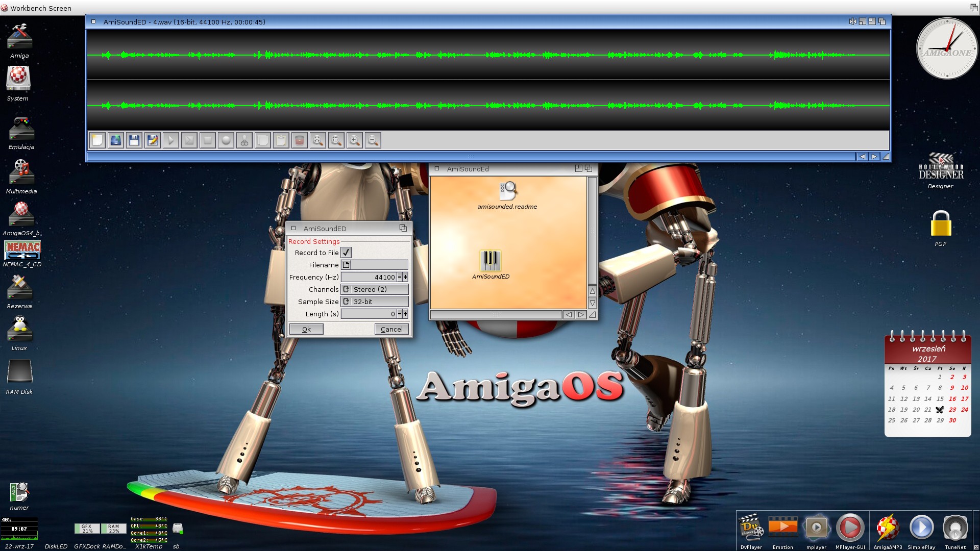Confirm Record Settings with Ok
The width and height of the screenshot is (980, 551).
pyautogui.click(x=306, y=329)
